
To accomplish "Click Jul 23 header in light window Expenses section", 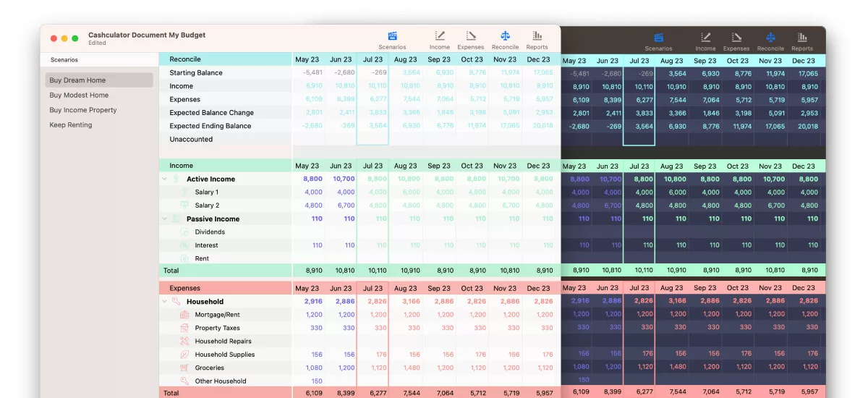I will tap(373, 288).
